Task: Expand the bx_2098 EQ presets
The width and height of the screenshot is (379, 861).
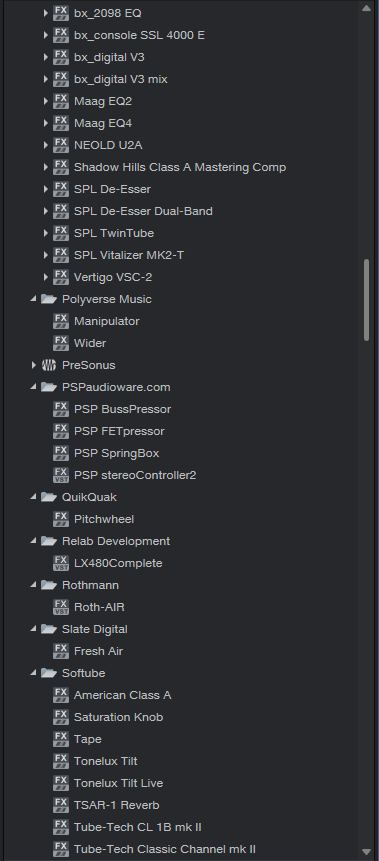Action: tap(46, 13)
